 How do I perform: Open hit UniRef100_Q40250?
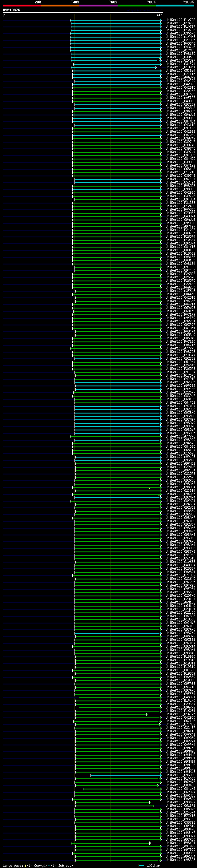[x=180, y=81]
